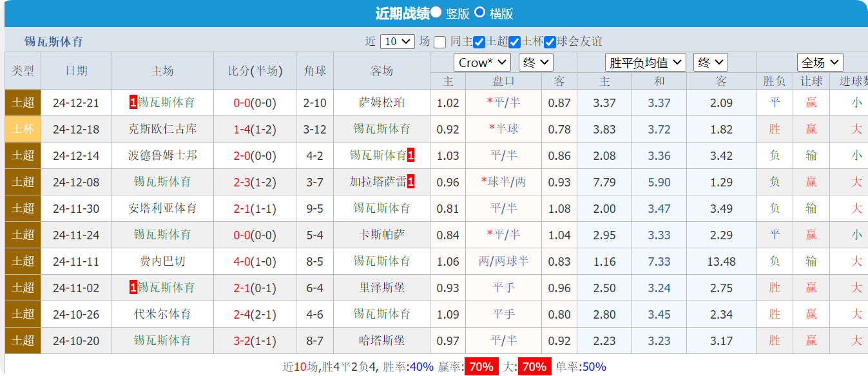Click the 比分(半场) column header
Image resolution: width=868 pixels, height=376 pixels.
(255, 71)
